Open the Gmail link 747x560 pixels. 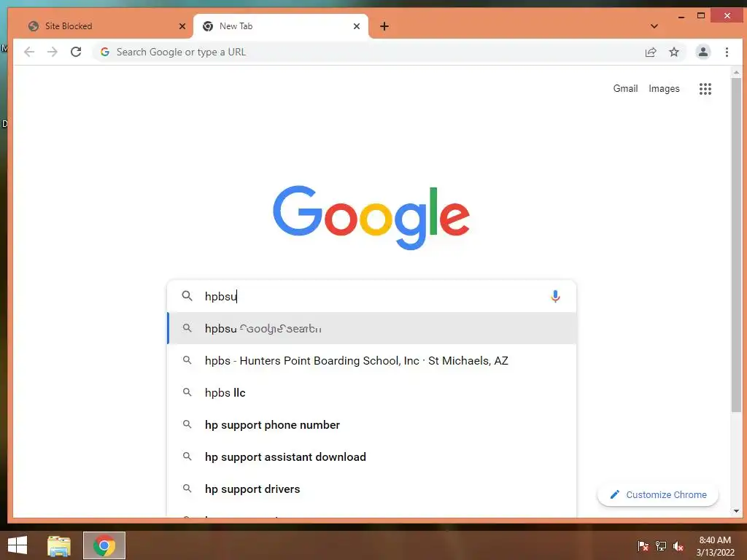coord(625,88)
